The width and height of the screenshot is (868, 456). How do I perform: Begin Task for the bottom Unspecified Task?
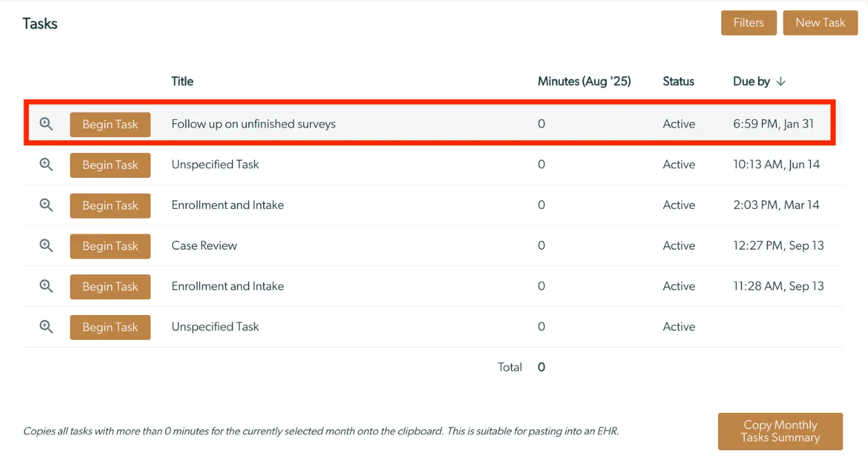coord(110,327)
